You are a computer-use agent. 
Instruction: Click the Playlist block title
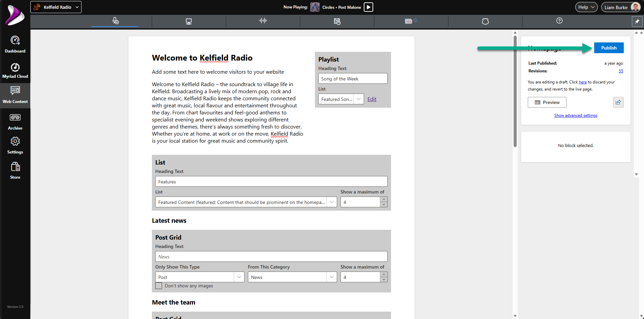point(328,60)
